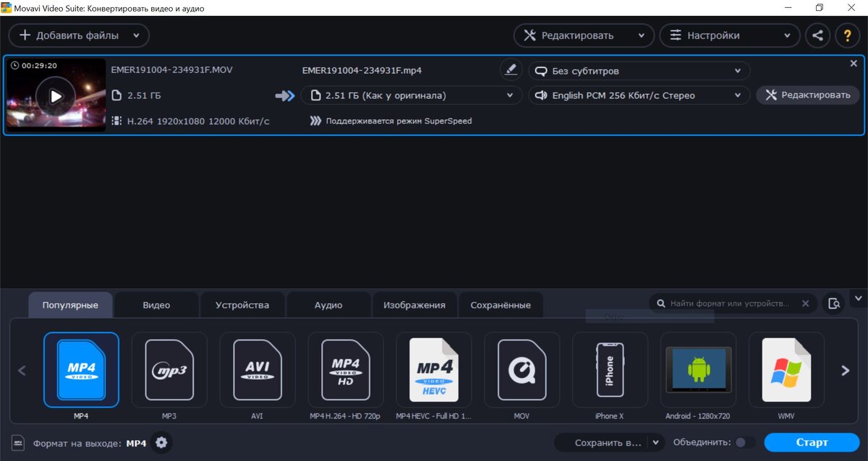This screenshot has height=461, width=868.
Task: Click the blue Старт button
Action: 812,442
